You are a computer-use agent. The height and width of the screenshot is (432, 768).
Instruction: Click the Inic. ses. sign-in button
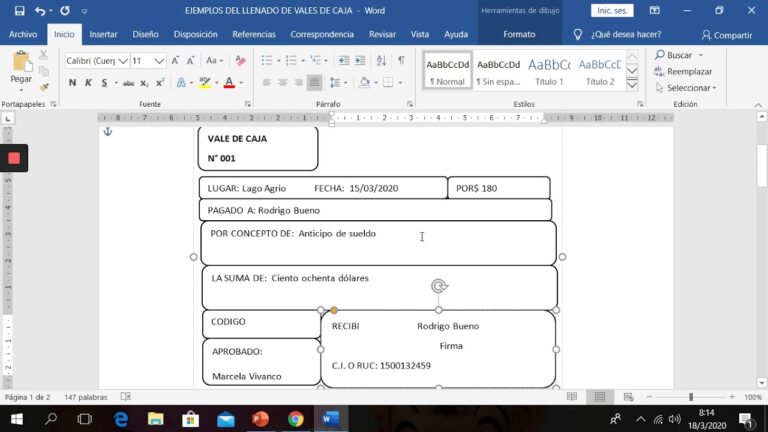coord(612,10)
